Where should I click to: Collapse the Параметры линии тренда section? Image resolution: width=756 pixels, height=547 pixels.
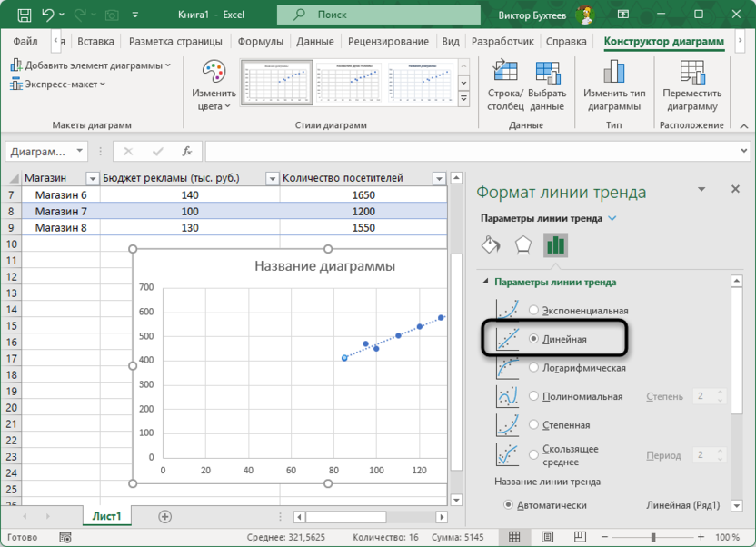[485, 282]
